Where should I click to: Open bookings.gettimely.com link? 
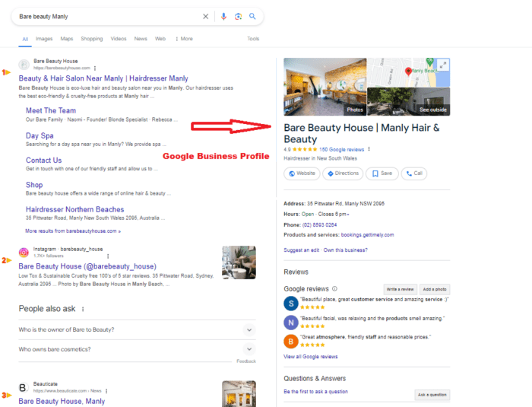coord(367,235)
